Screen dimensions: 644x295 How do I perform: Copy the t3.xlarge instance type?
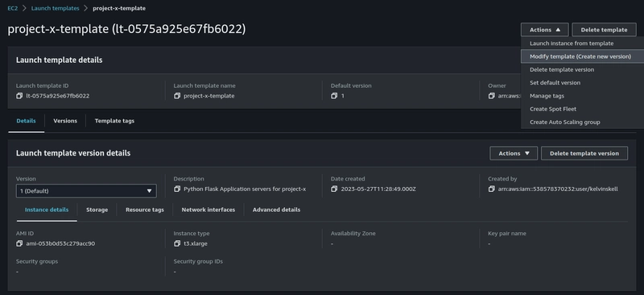(176, 243)
